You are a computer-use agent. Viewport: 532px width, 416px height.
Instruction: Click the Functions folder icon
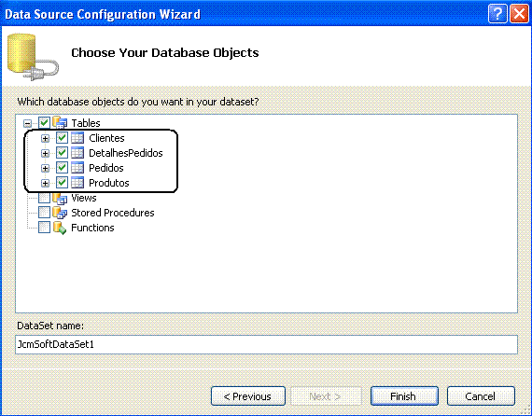pyautogui.click(x=60, y=228)
